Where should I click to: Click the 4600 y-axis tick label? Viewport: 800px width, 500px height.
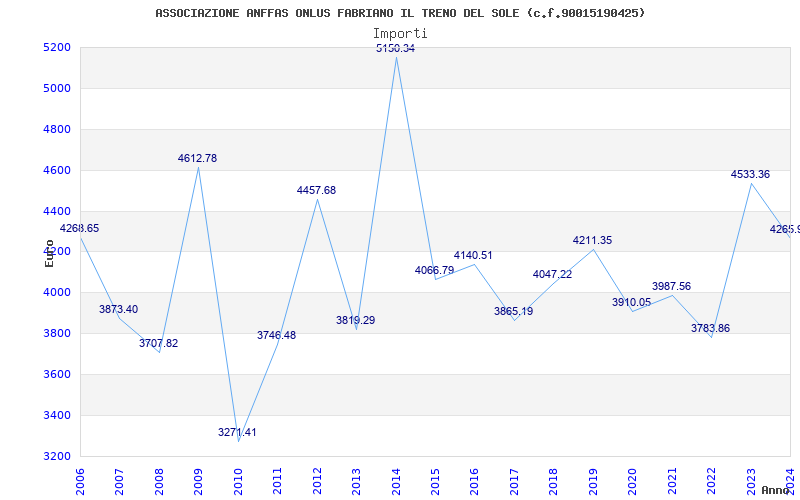58,170
